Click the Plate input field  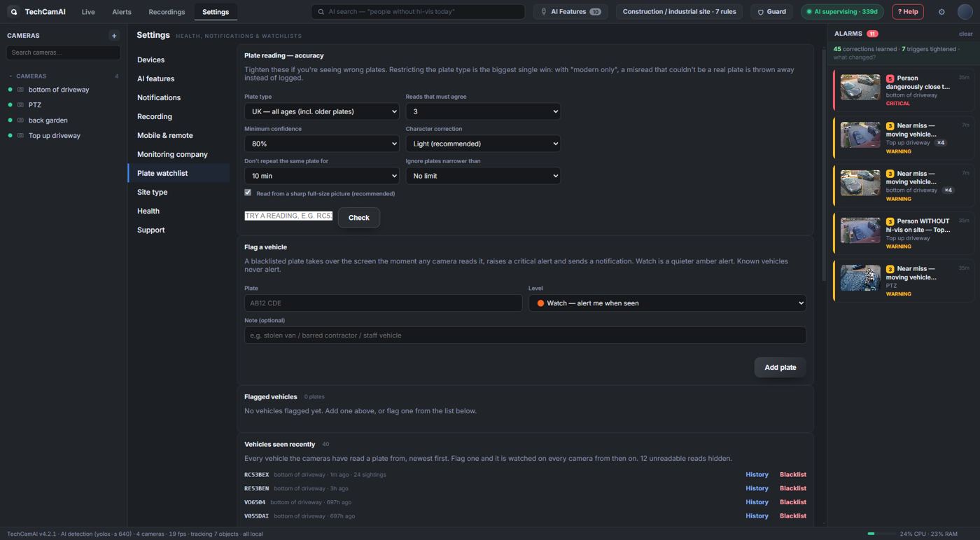coord(383,303)
